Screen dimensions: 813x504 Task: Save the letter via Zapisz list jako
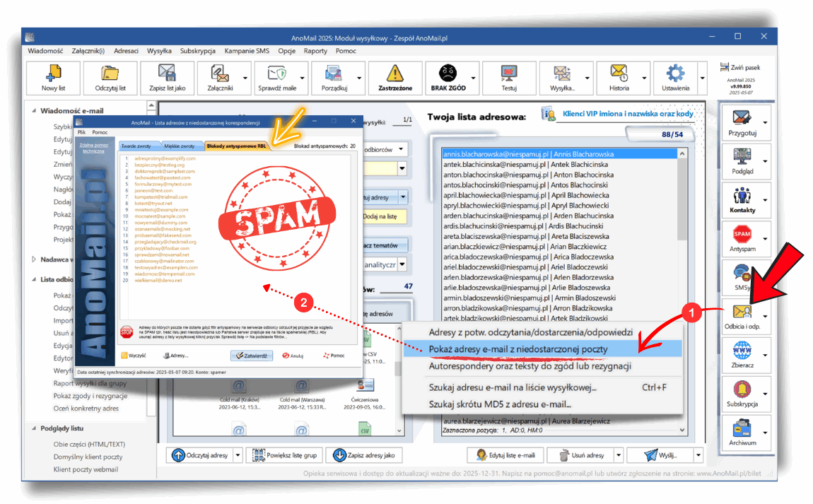pos(167,78)
